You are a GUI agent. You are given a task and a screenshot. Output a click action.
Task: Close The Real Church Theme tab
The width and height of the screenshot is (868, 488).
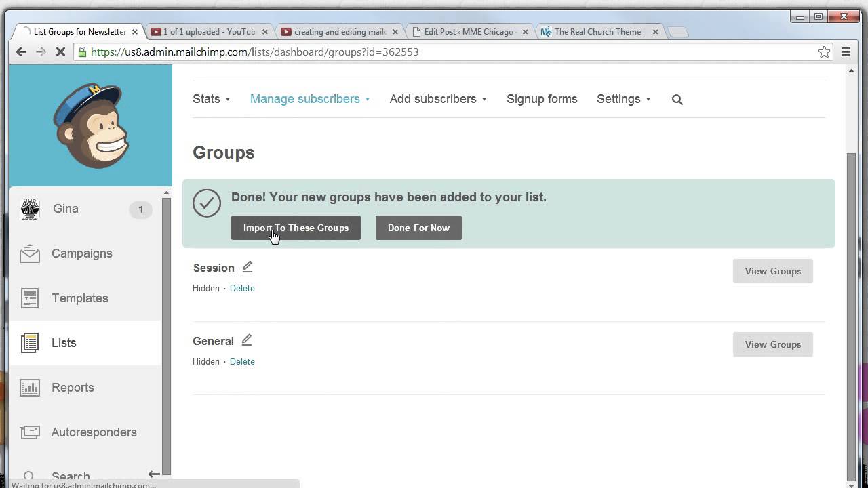(655, 32)
